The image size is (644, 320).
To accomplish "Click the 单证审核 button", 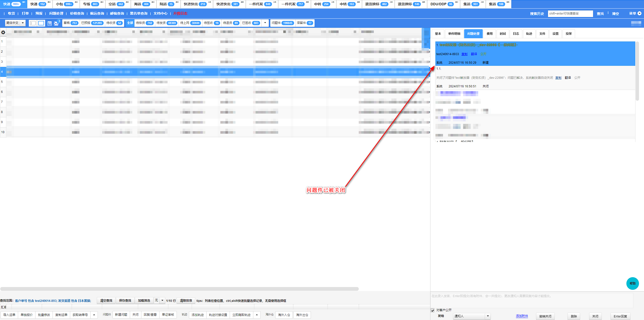I will [168, 315].
